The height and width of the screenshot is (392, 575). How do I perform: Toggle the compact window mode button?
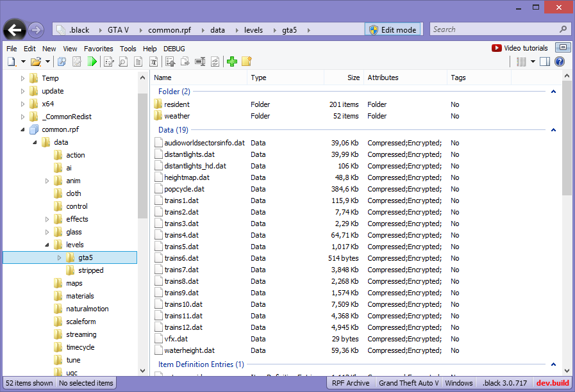tap(563, 47)
